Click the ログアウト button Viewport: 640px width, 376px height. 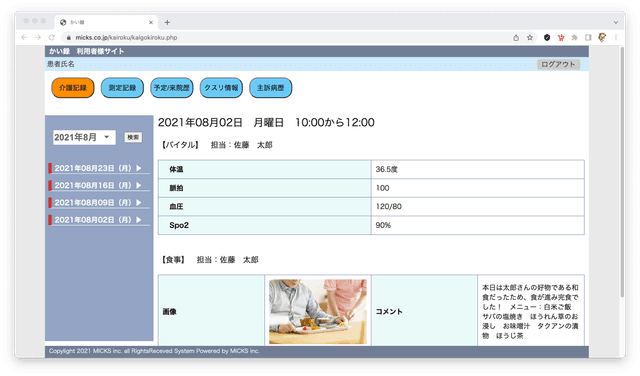coord(558,64)
